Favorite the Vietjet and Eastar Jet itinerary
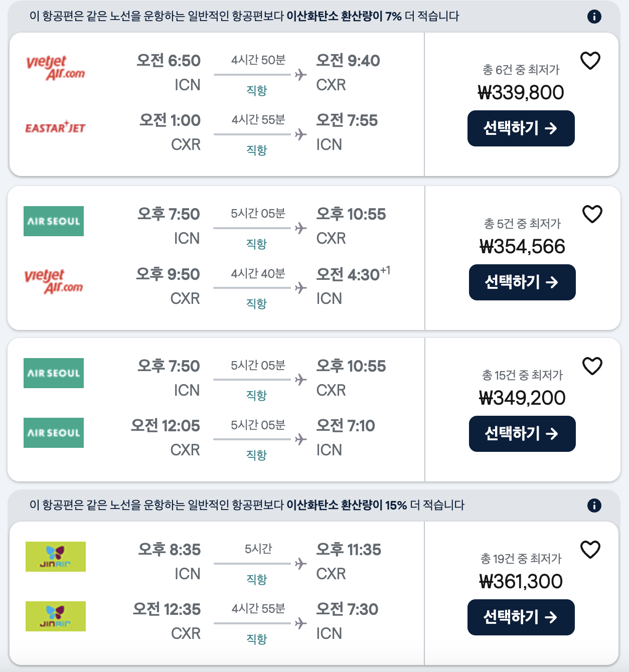 coord(591,60)
